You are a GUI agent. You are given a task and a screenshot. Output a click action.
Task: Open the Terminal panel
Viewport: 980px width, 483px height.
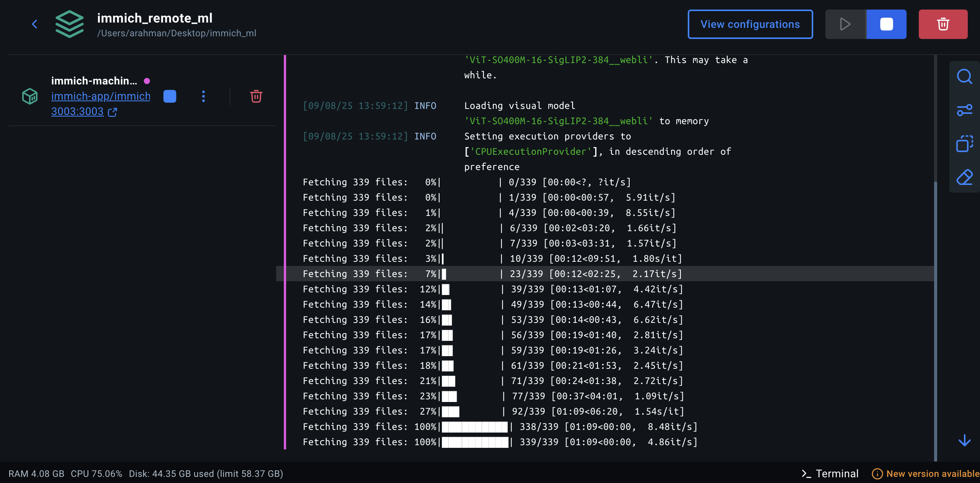click(830, 473)
